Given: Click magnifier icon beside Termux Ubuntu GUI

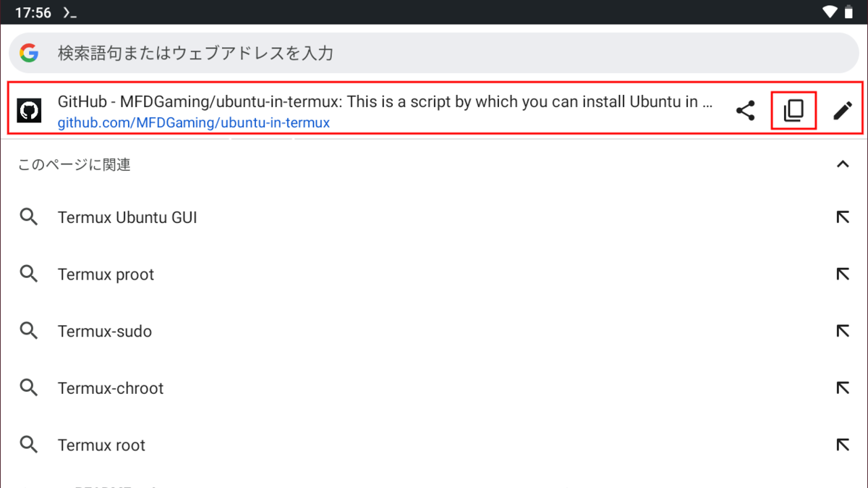Looking at the screenshot, I should coord(29,217).
